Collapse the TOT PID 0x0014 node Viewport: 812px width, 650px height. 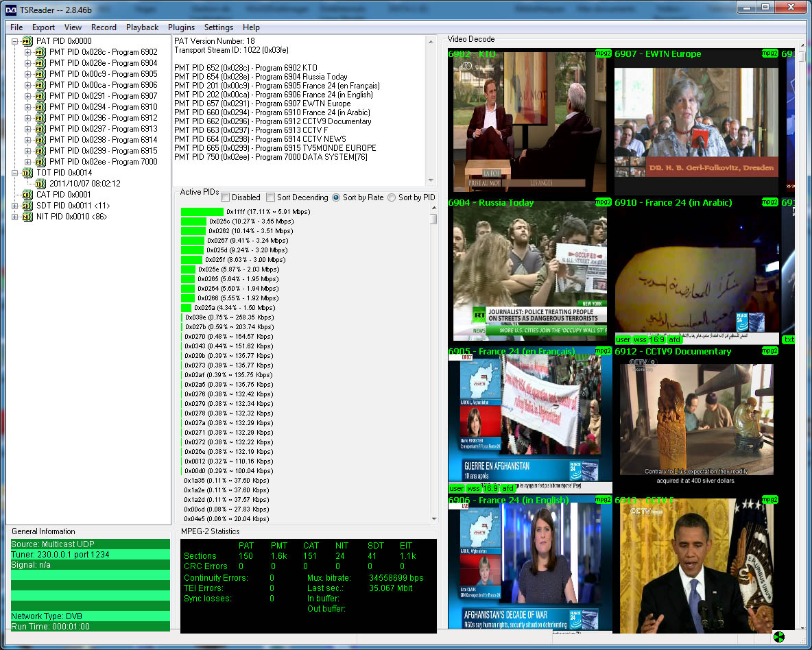[14, 173]
